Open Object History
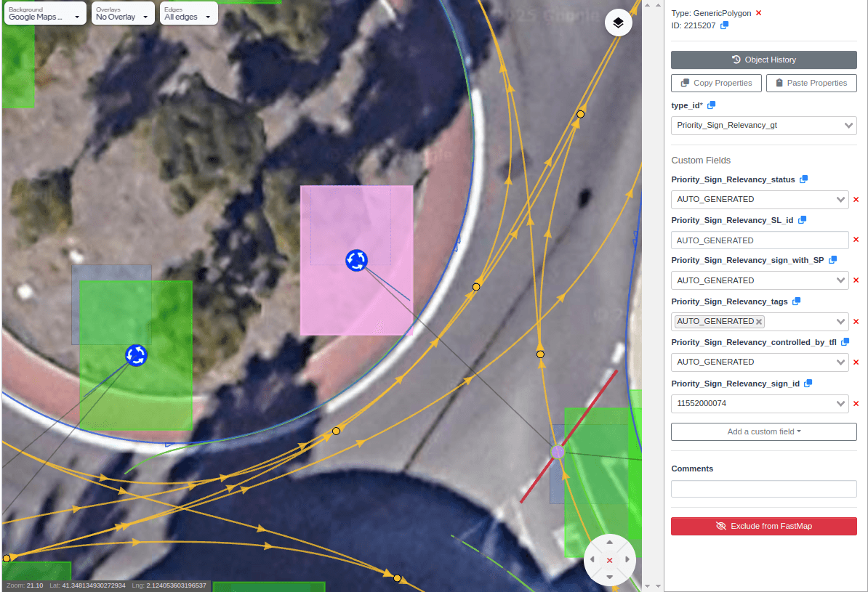Viewport: 868px width, 592px height. pos(764,60)
